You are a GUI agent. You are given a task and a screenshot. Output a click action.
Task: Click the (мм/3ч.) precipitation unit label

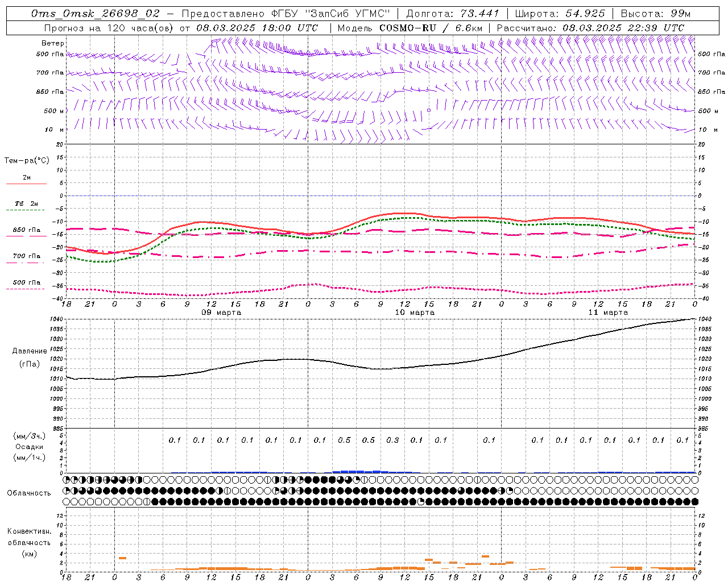coord(28,436)
